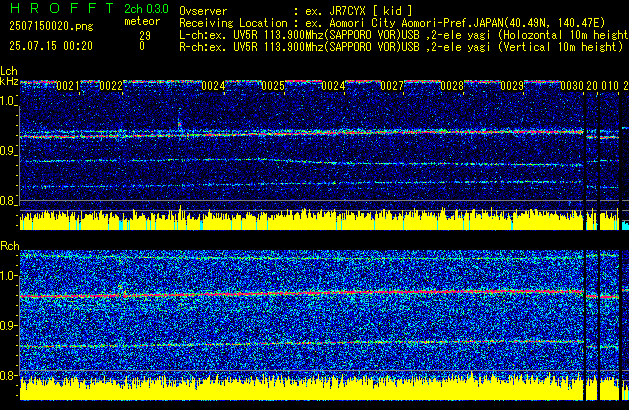Select the file name 2507150020.png
629x410 pixels.
[51, 26]
